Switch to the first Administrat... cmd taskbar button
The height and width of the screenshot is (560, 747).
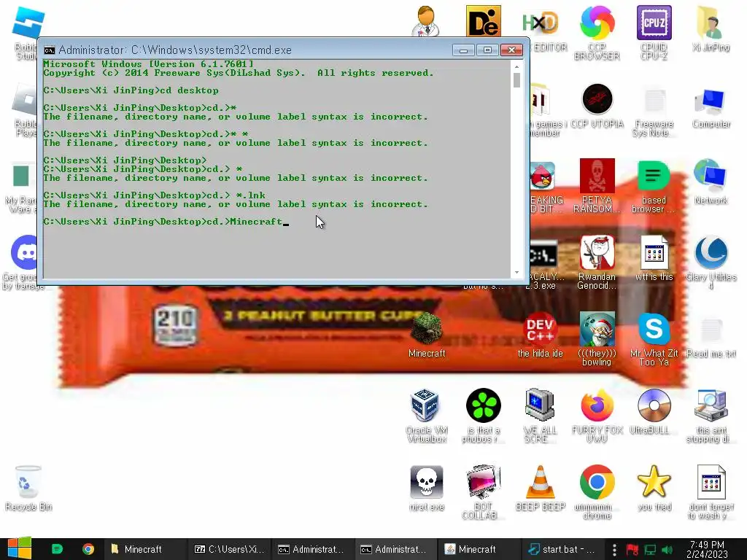coord(312,549)
